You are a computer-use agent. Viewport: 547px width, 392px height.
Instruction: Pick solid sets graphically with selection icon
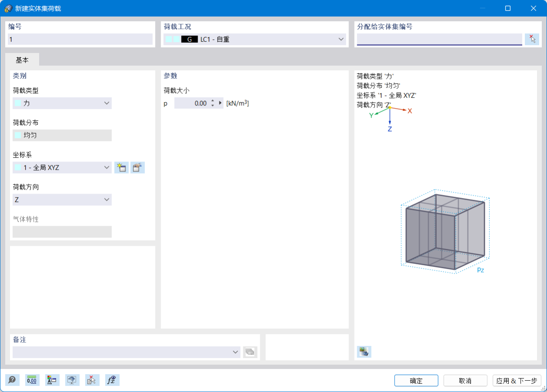point(532,39)
